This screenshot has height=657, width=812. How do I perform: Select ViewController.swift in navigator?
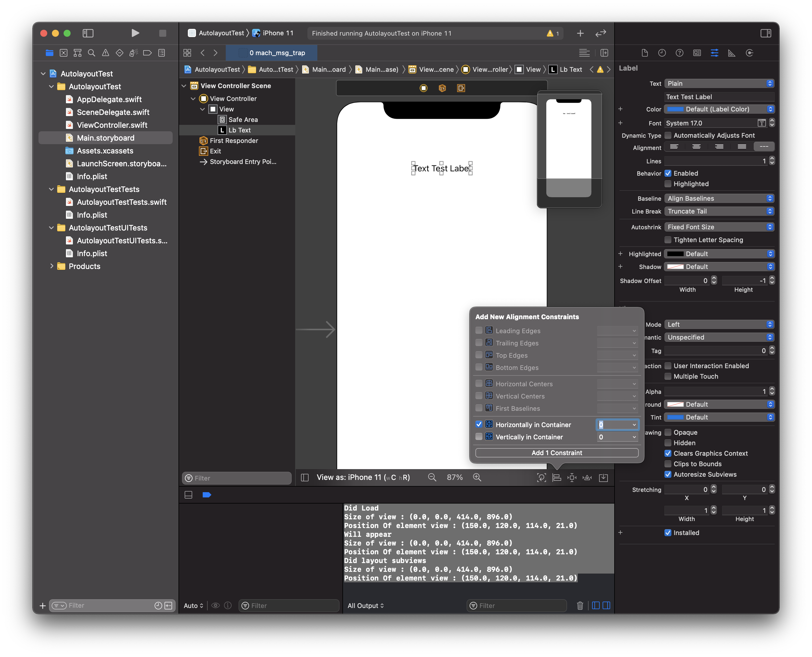112,125
